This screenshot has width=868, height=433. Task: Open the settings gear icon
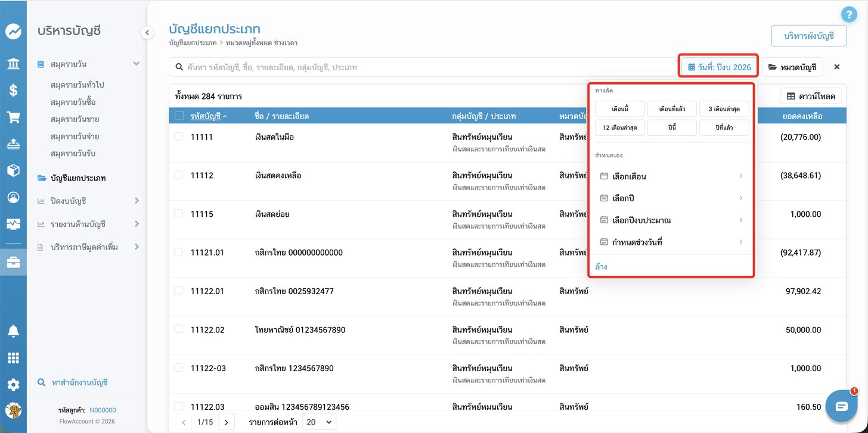[x=13, y=385]
